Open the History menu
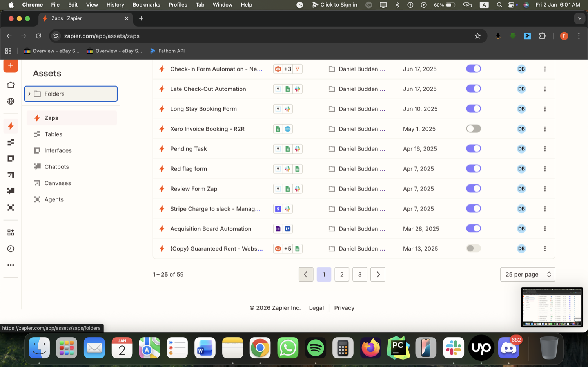The image size is (588, 367). point(115,5)
